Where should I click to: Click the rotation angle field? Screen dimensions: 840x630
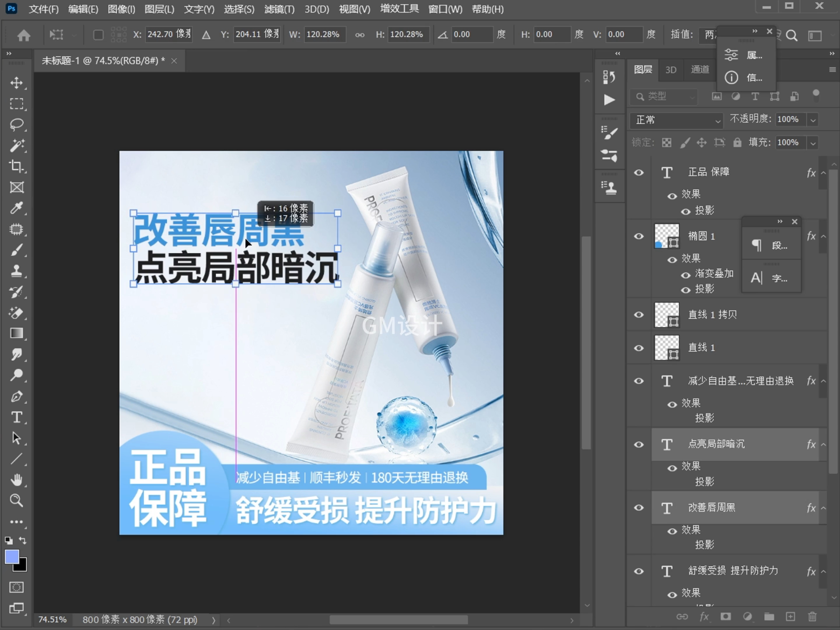tap(472, 34)
